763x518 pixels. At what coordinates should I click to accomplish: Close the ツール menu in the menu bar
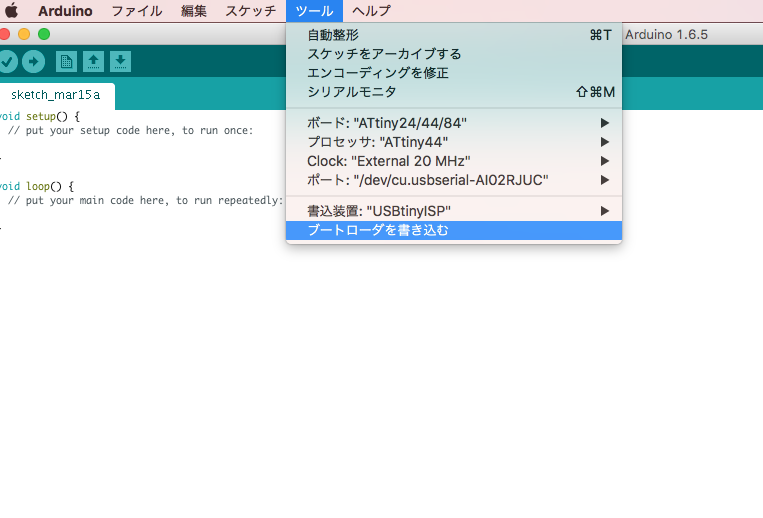(x=314, y=11)
